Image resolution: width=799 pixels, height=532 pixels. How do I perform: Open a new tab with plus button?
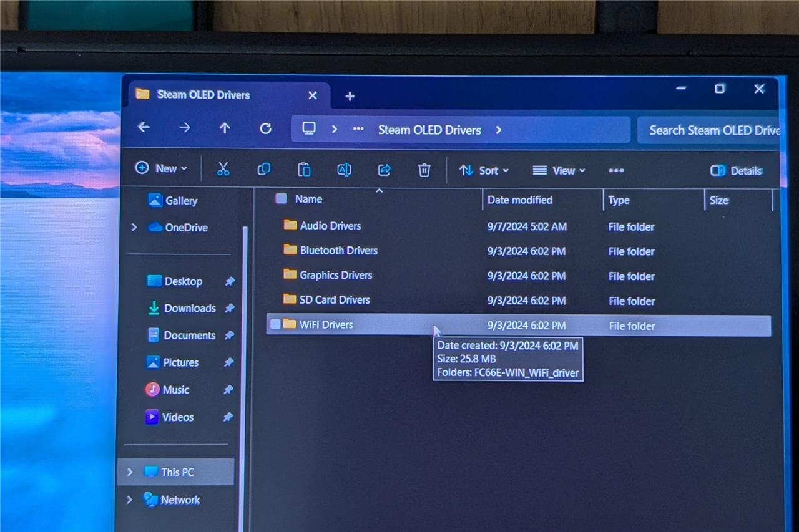350,96
